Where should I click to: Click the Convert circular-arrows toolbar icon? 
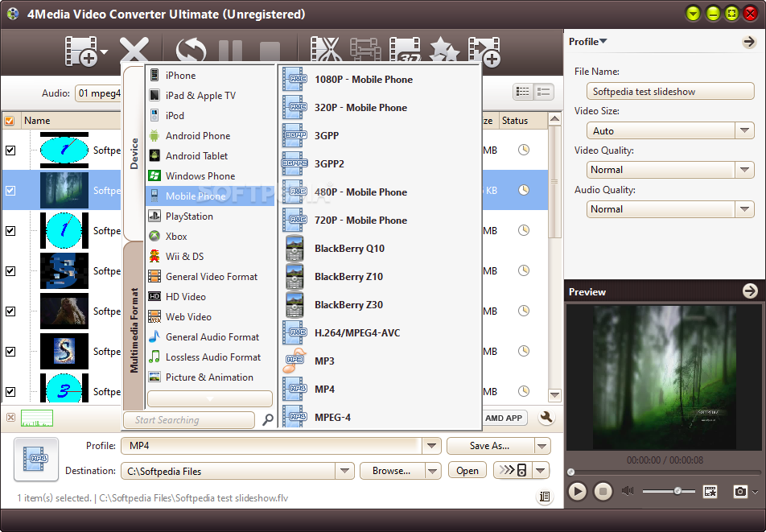point(191,52)
